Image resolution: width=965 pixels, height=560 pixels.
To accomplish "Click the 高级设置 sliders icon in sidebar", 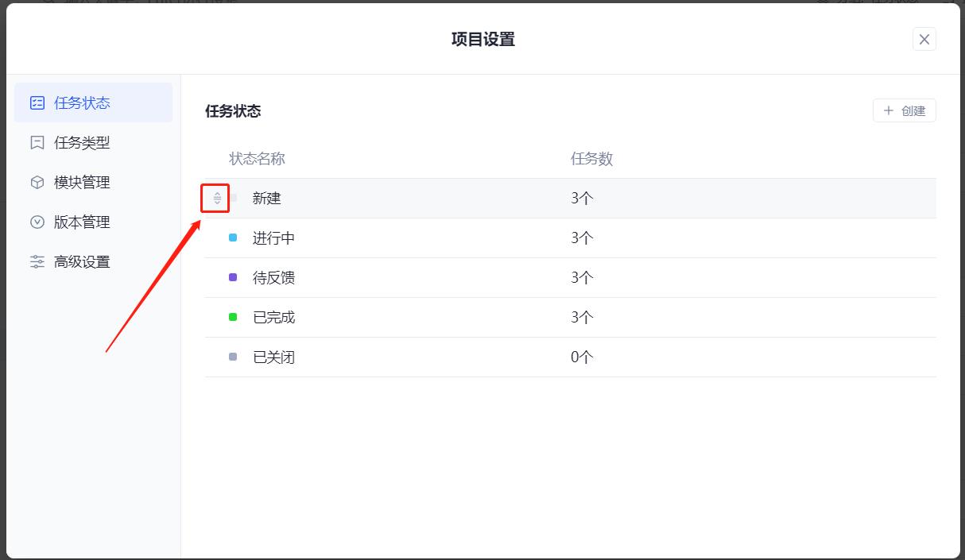I will click(x=37, y=261).
